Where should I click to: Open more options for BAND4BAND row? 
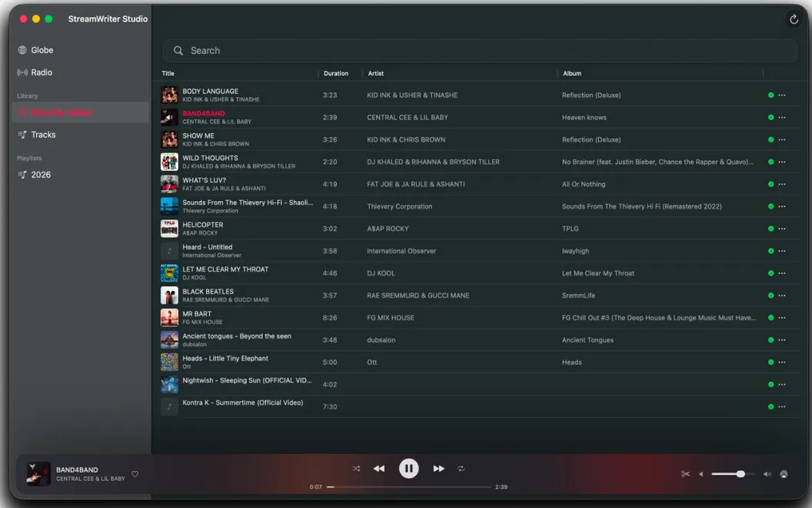tap(781, 118)
